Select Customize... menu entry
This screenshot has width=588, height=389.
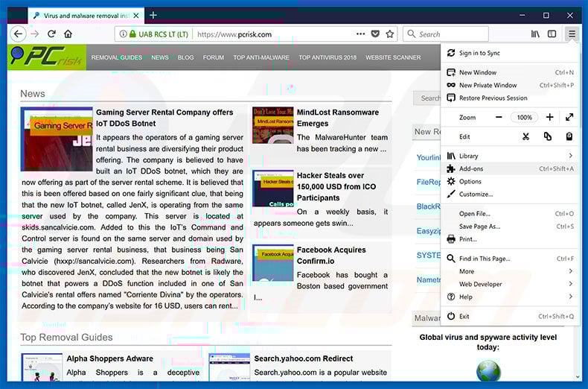pyautogui.click(x=509, y=194)
